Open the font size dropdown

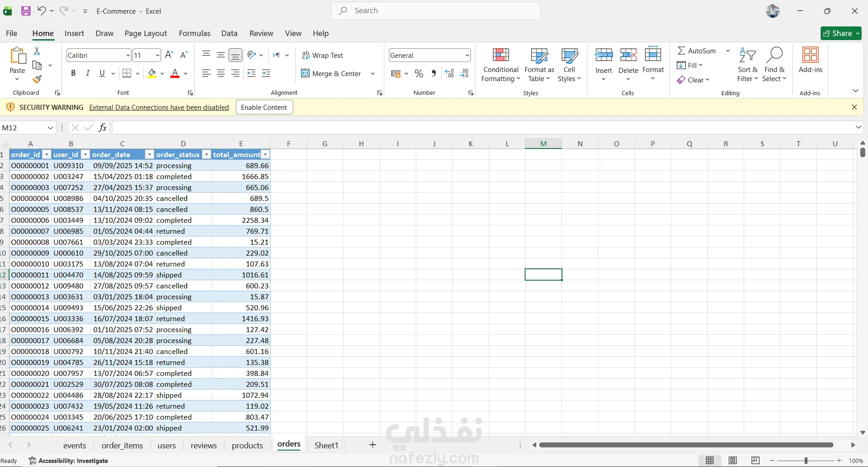click(158, 56)
